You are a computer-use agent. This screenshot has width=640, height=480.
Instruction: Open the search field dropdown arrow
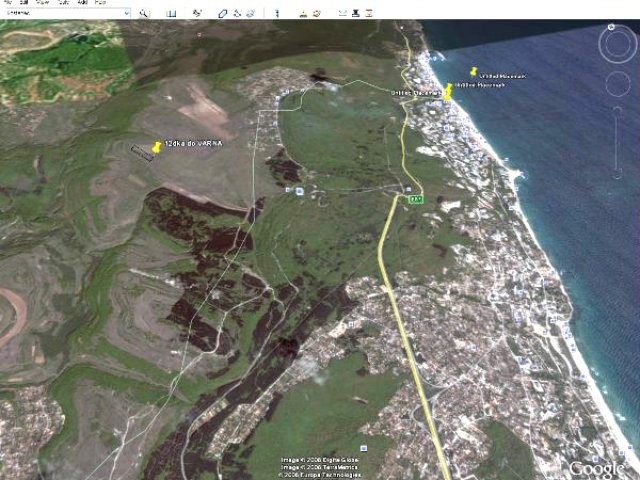pyautogui.click(x=127, y=13)
